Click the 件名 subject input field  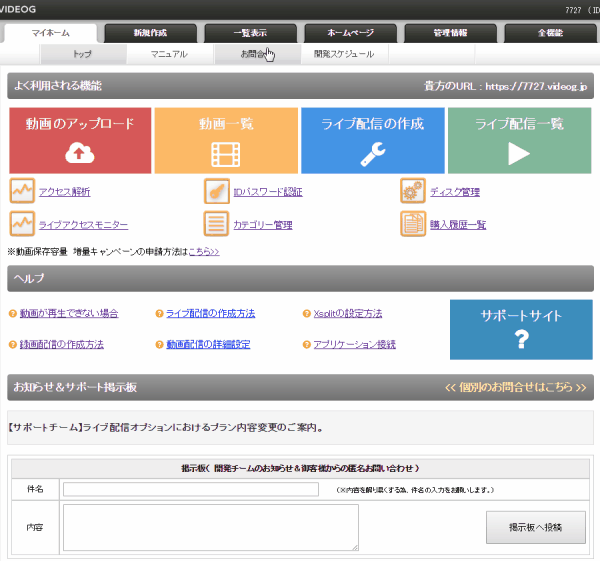191,489
